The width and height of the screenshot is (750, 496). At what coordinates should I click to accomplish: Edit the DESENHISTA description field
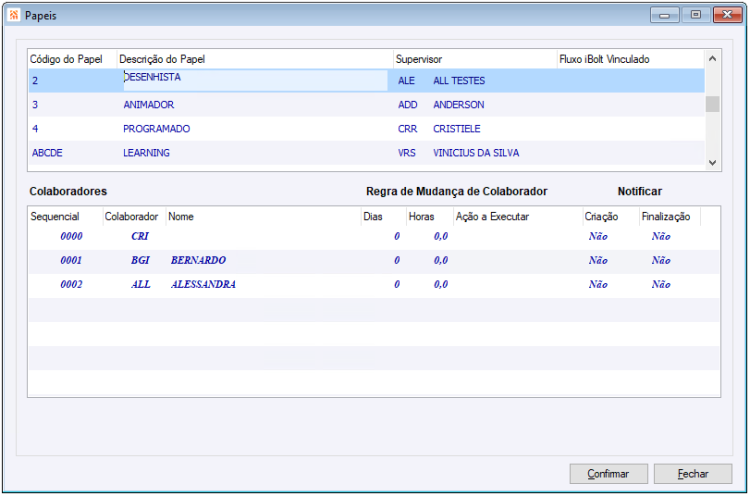tap(255, 80)
